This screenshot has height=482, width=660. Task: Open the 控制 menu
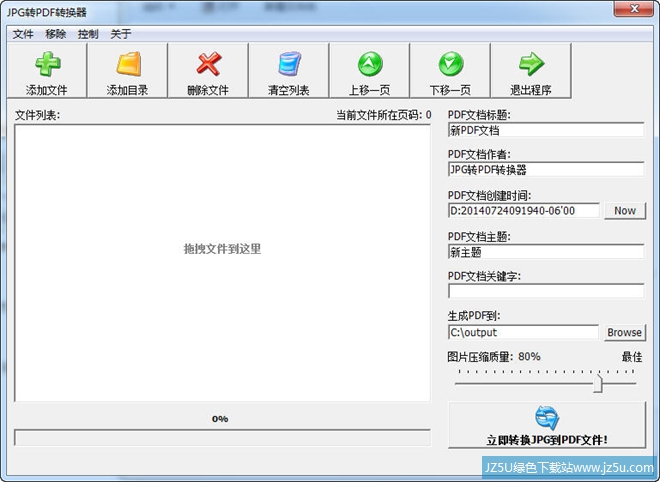[88, 34]
